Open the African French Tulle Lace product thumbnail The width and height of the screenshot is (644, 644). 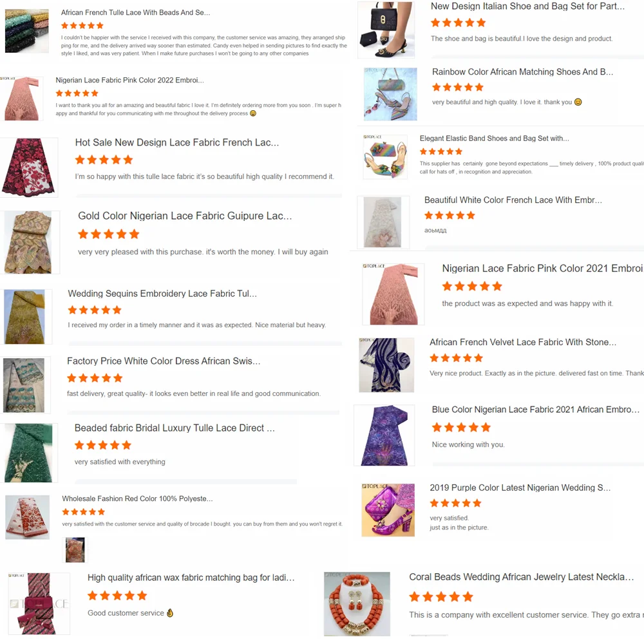(26, 31)
